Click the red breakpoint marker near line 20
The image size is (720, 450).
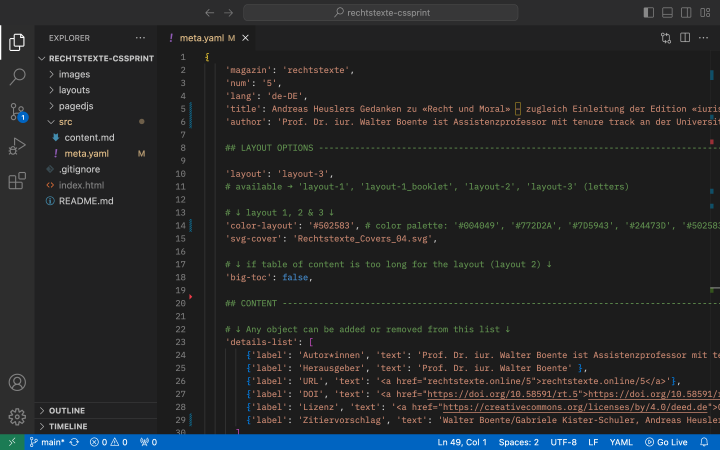click(x=191, y=297)
